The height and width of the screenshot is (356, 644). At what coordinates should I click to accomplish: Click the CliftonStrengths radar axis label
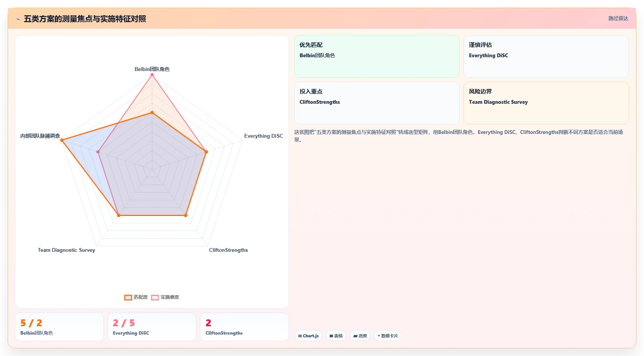pyautogui.click(x=228, y=250)
